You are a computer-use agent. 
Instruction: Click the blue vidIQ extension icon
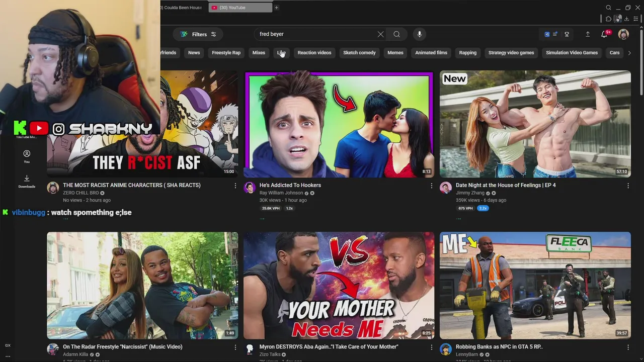tap(547, 34)
